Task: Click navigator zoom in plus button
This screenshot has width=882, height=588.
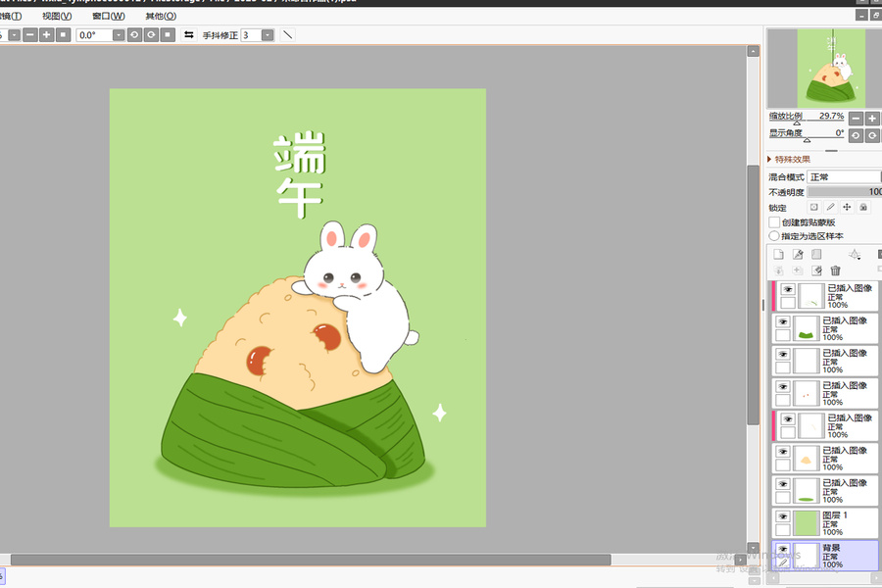Action: tap(872, 119)
